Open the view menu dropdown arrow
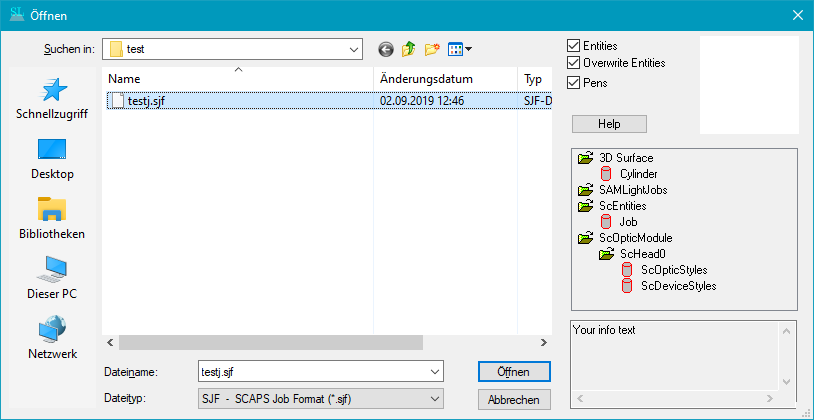The height and width of the screenshot is (420, 814). click(467, 49)
